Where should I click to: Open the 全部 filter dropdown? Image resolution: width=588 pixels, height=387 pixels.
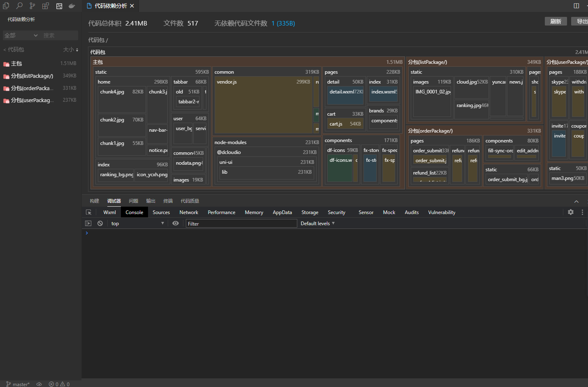pos(21,35)
